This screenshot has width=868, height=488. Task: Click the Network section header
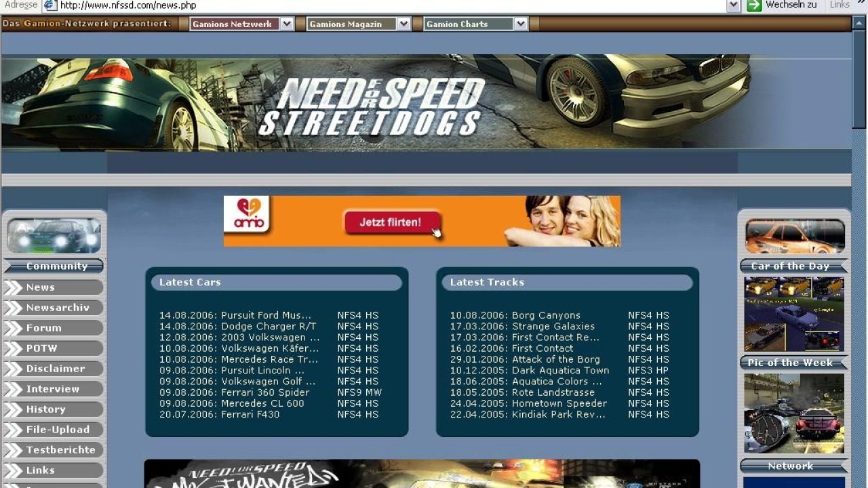click(x=793, y=466)
